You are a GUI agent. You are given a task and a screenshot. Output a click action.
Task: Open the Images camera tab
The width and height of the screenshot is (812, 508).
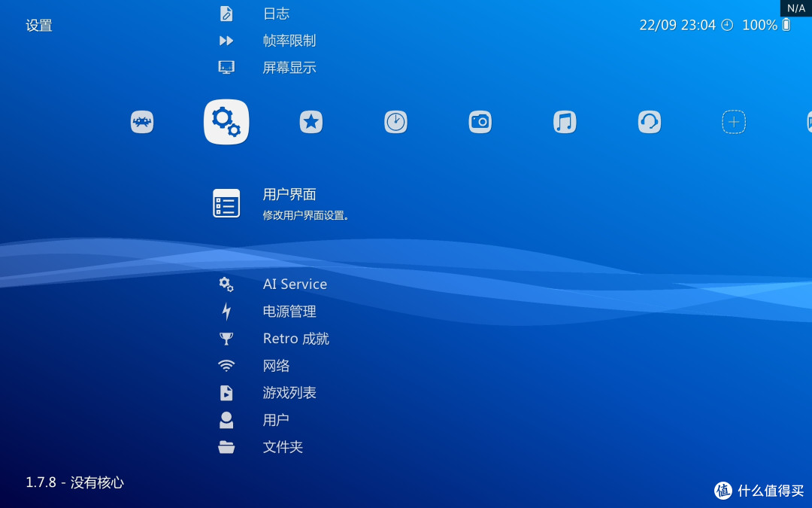pos(480,123)
